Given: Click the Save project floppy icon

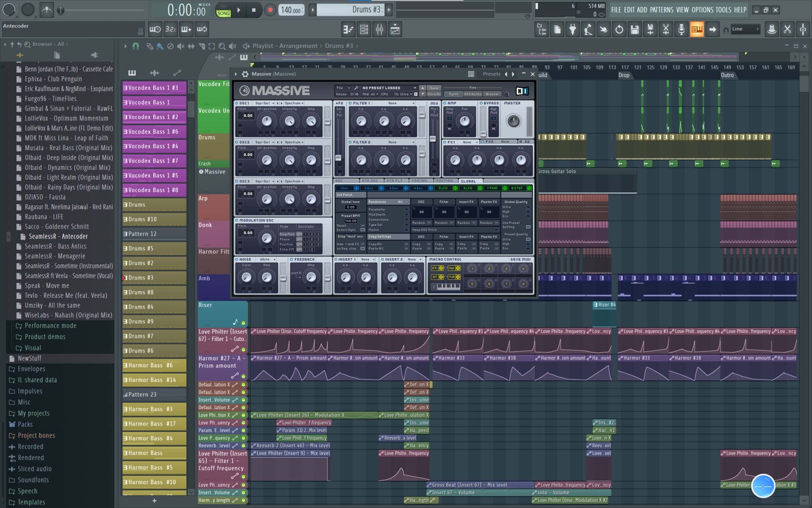Looking at the screenshot, I should [634, 30].
